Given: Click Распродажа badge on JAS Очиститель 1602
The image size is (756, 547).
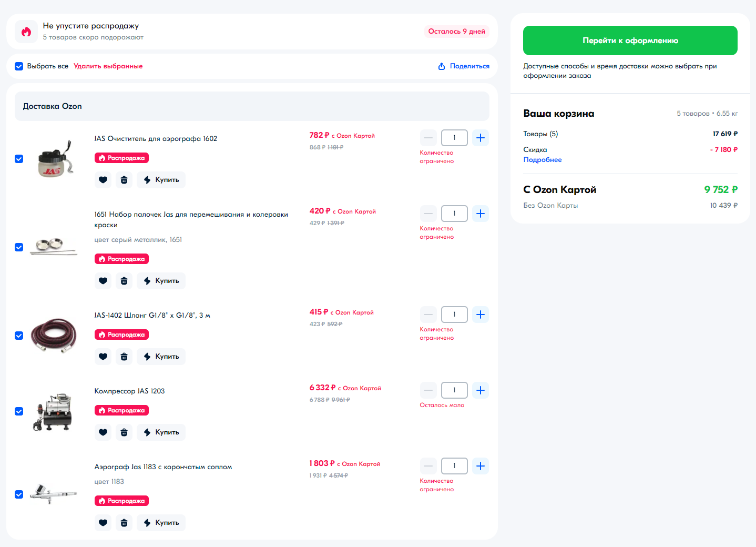Looking at the screenshot, I should (x=121, y=158).
